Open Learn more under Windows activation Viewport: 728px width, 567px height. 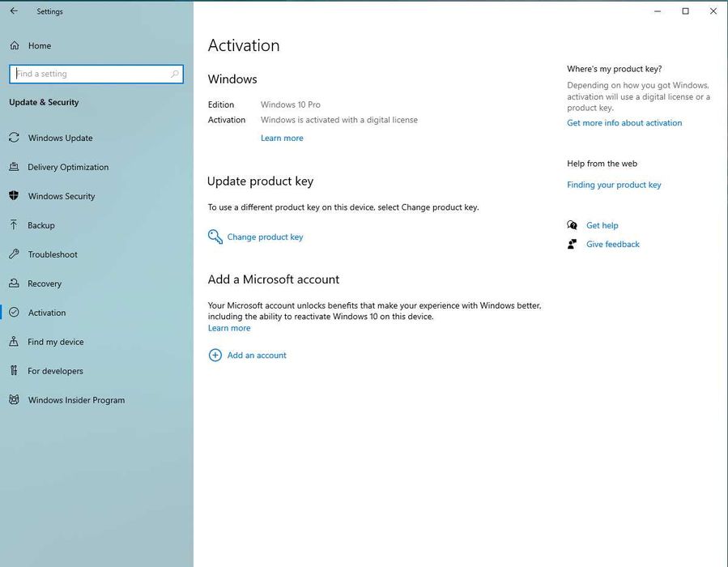tap(282, 139)
